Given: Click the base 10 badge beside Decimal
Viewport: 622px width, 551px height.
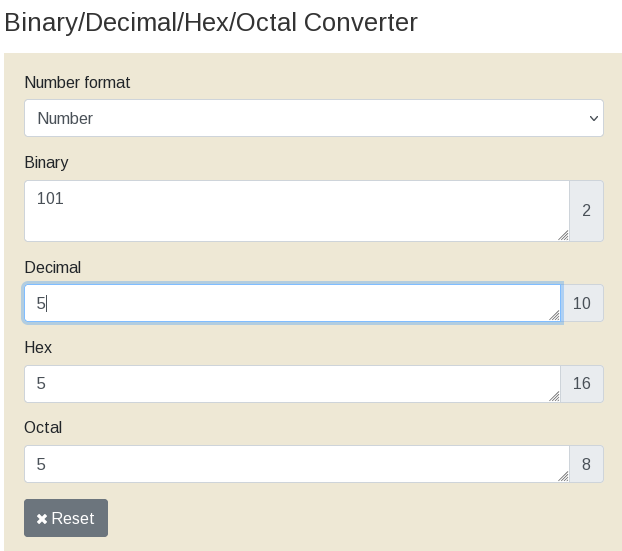Looking at the screenshot, I should 582,303.
